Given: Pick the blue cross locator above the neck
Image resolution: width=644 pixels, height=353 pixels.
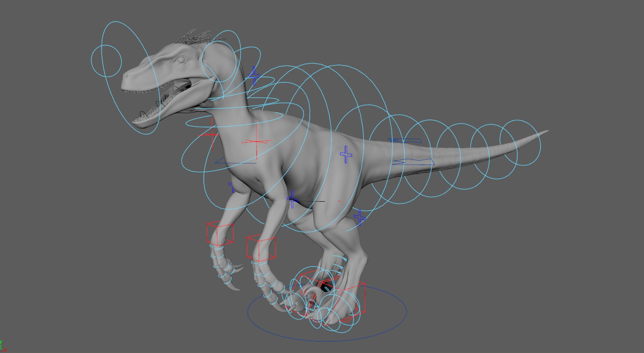Looking at the screenshot, I should coord(254,75).
